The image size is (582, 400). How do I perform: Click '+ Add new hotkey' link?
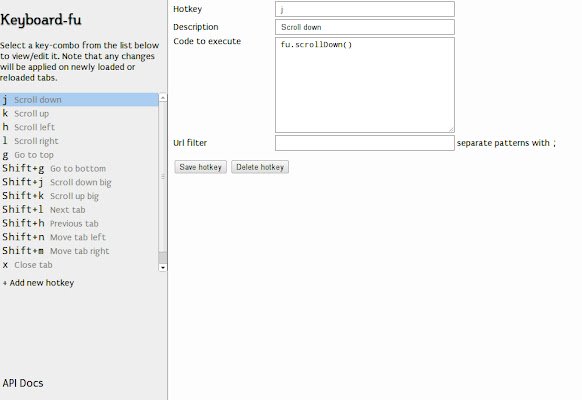point(38,283)
